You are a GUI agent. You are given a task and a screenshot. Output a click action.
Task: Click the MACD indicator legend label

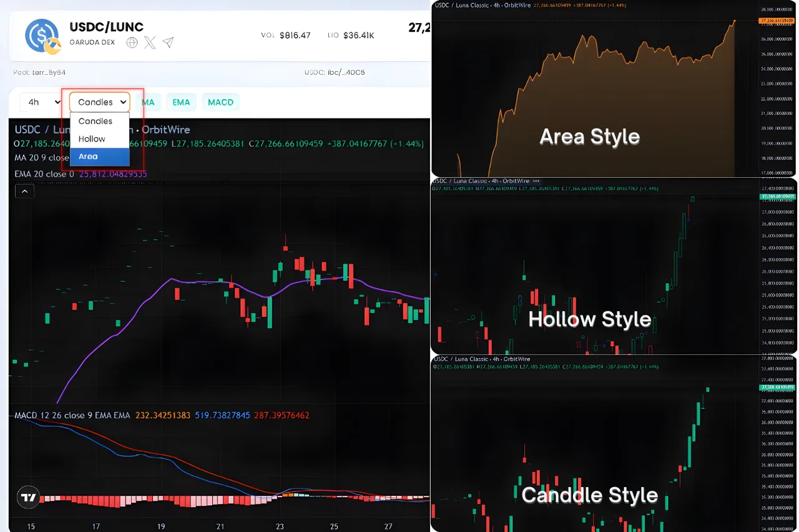click(x=72, y=415)
